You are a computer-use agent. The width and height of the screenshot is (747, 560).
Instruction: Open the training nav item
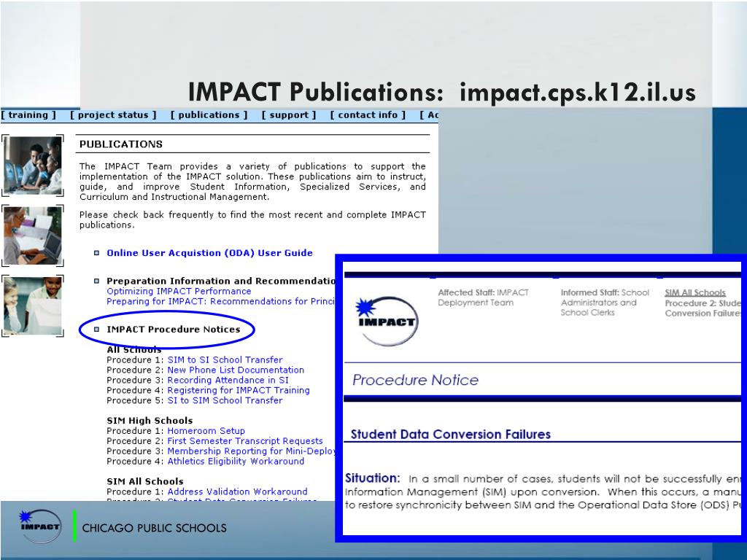pyautogui.click(x=28, y=114)
